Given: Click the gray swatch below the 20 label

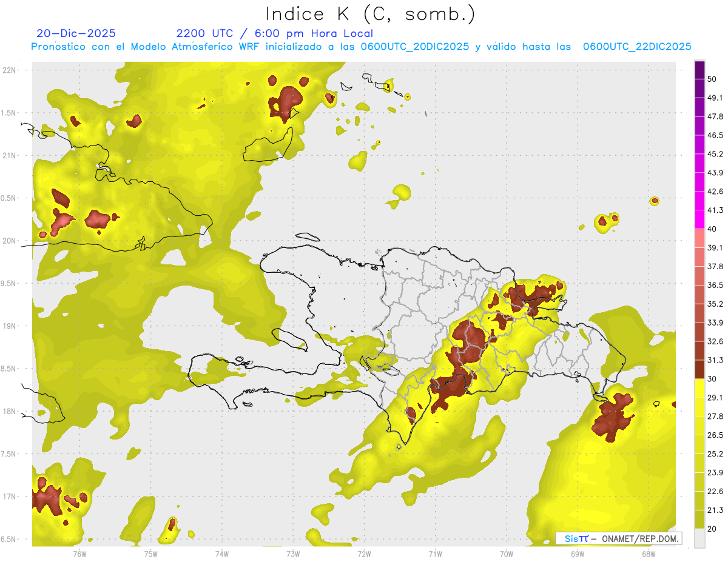Looking at the screenshot, I should (x=700, y=539).
